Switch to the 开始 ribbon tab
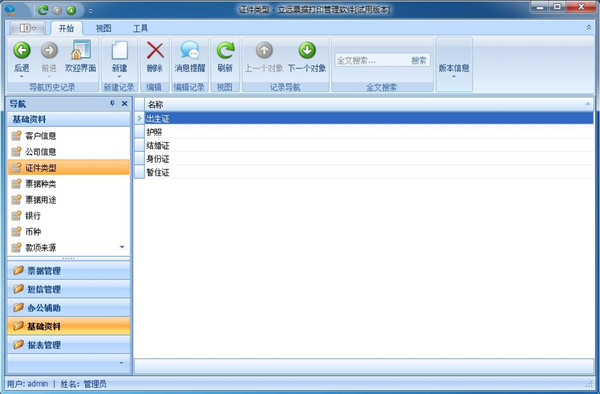This screenshot has height=394, width=600. point(66,28)
